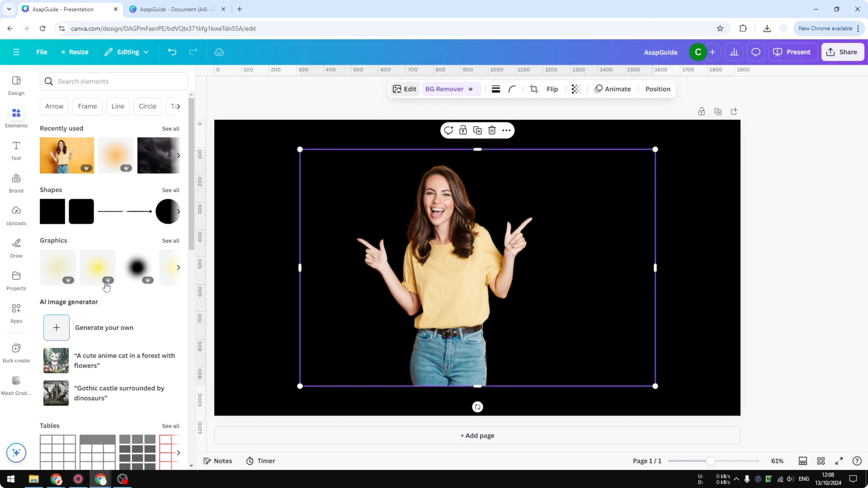Adjust the zoom slider at the bottom
Image resolution: width=868 pixels, height=488 pixels.
click(x=711, y=461)
